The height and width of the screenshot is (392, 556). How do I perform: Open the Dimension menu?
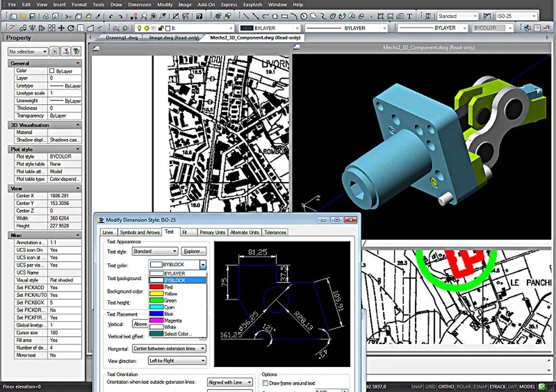coord(140,4)
